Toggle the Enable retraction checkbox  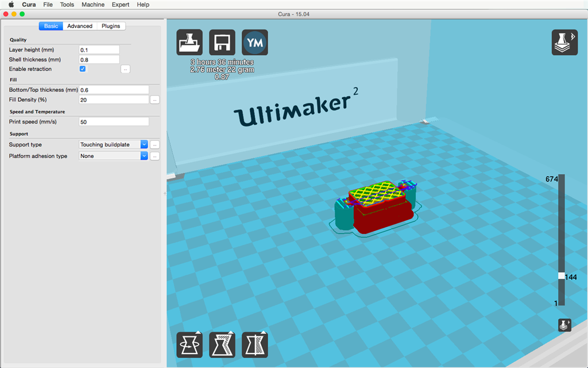coord(83,69)
